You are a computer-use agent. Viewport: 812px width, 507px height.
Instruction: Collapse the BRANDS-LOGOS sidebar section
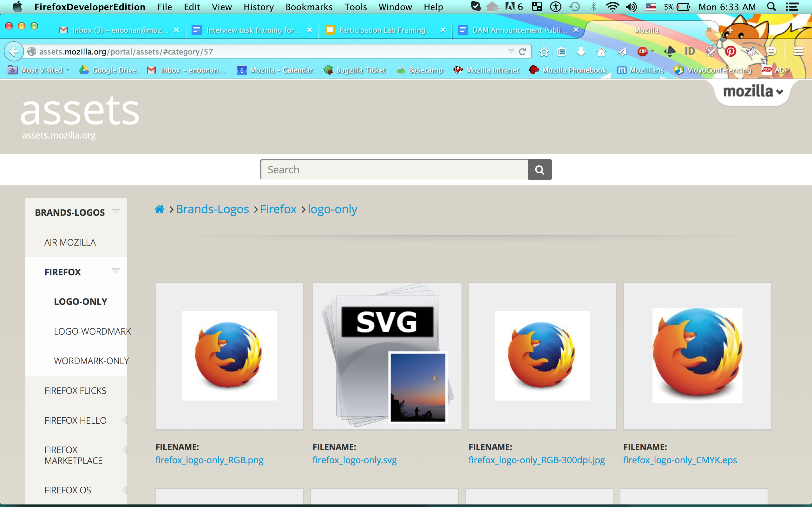pyautogui.click(x=115, y=211)
